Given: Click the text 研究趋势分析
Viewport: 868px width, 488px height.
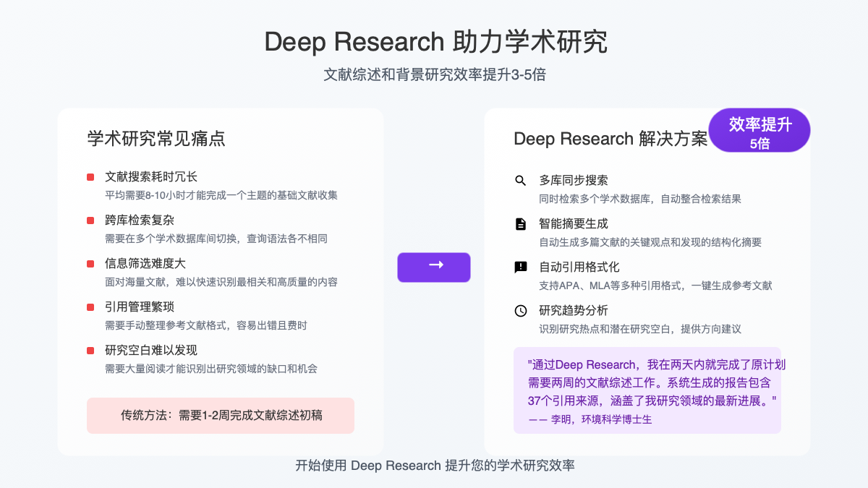Looking at the screenshot, I should coord(574,310).
